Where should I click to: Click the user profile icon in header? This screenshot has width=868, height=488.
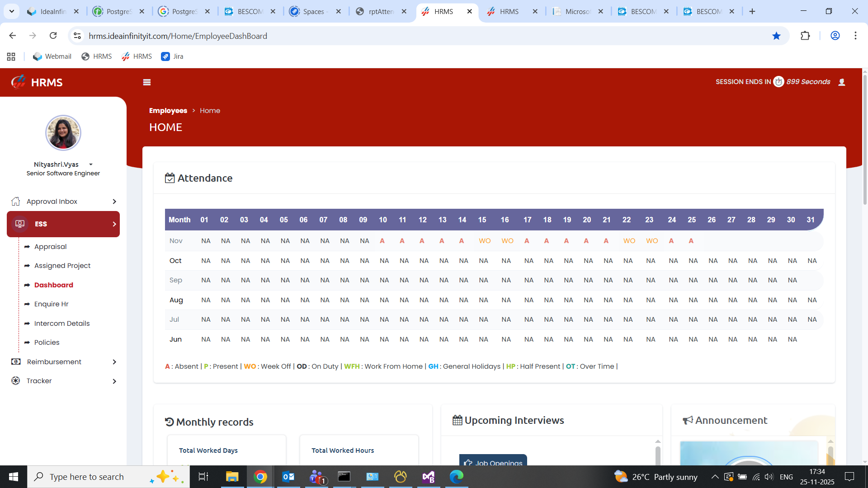(842, 82)
